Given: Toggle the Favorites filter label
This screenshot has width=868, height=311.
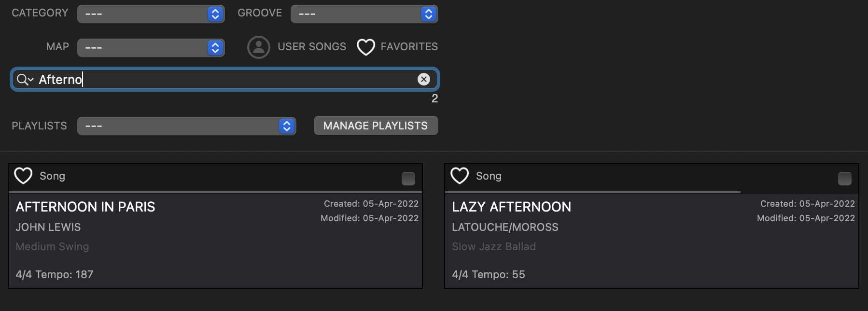Looking at the screenshot, I should coord(409,47).
